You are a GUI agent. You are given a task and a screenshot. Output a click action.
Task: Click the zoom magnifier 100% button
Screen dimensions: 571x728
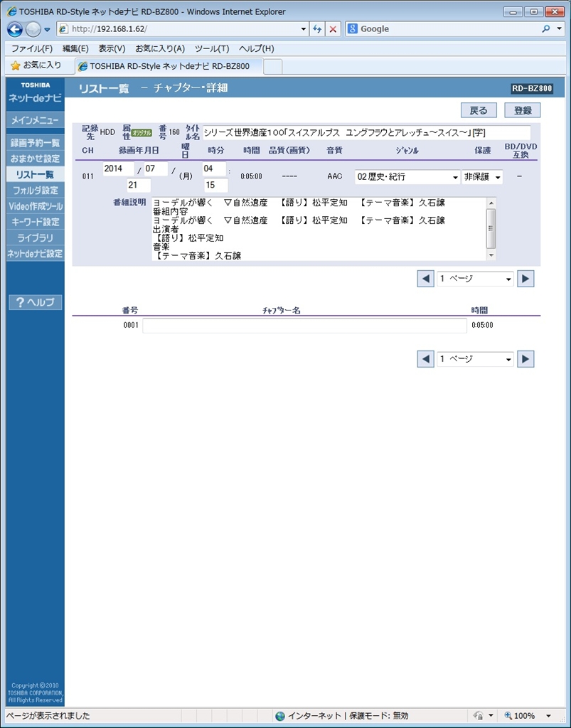(x=520, y=716)
